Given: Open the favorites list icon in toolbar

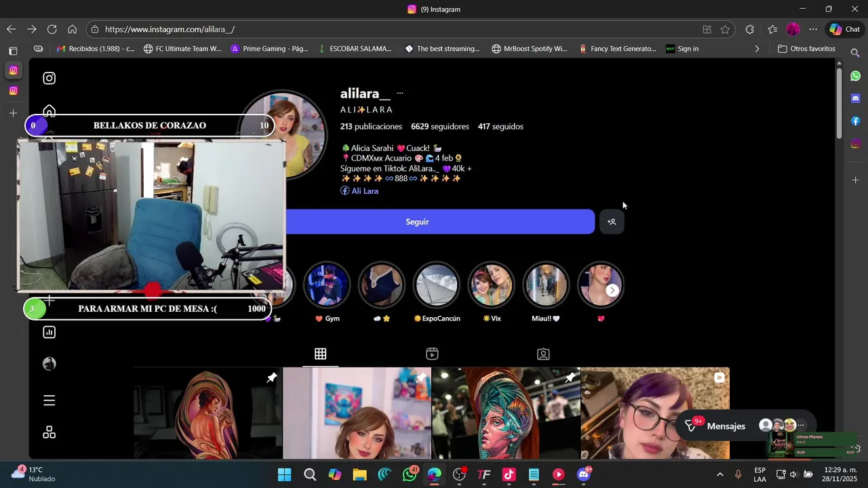Looking at the screenshot, I should click(x=772, y=29).
